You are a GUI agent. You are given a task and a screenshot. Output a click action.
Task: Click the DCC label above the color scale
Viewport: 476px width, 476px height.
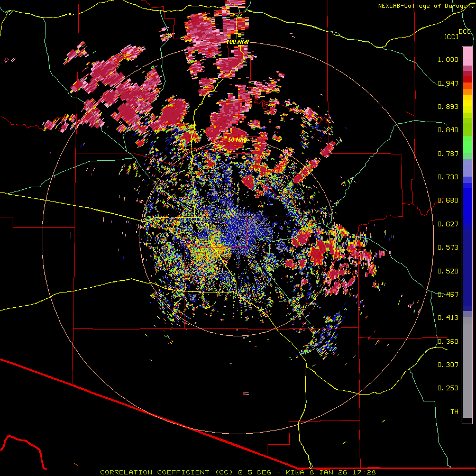click(x=464, y=32)
